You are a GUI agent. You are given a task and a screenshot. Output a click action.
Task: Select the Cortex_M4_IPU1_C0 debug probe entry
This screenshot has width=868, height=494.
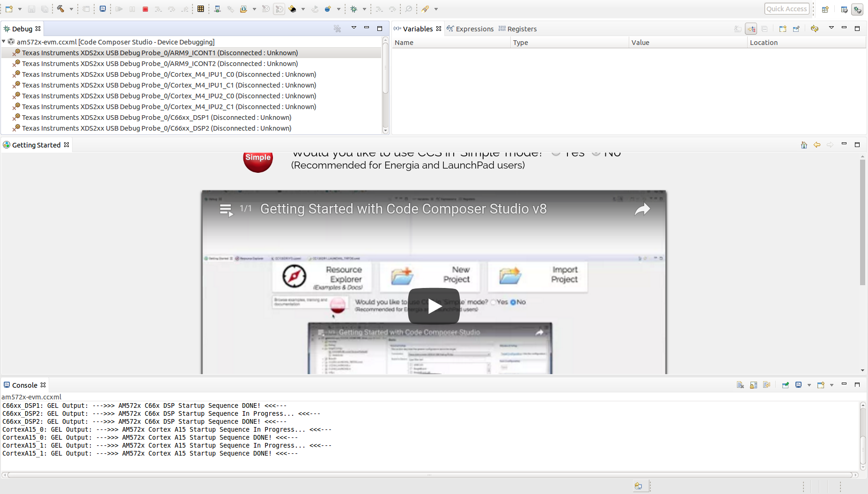coord(169,74)
